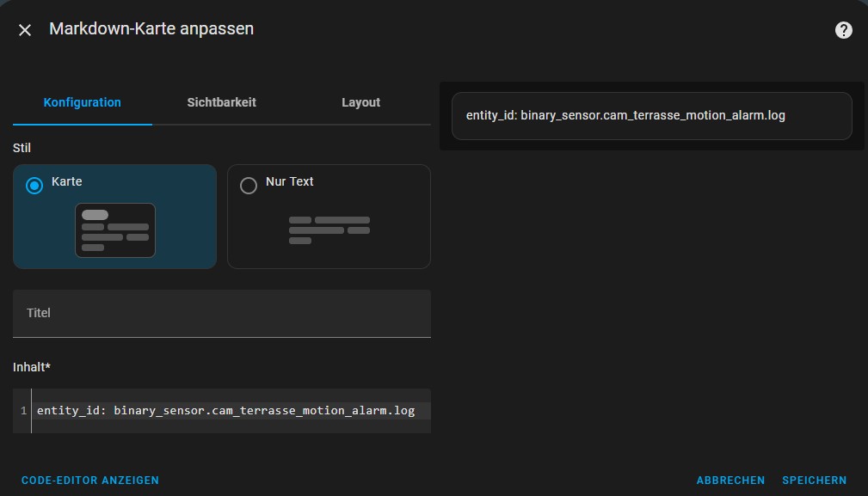Click the Nur Text style preview illustration

pyautogui.click(x=329, y=230)
